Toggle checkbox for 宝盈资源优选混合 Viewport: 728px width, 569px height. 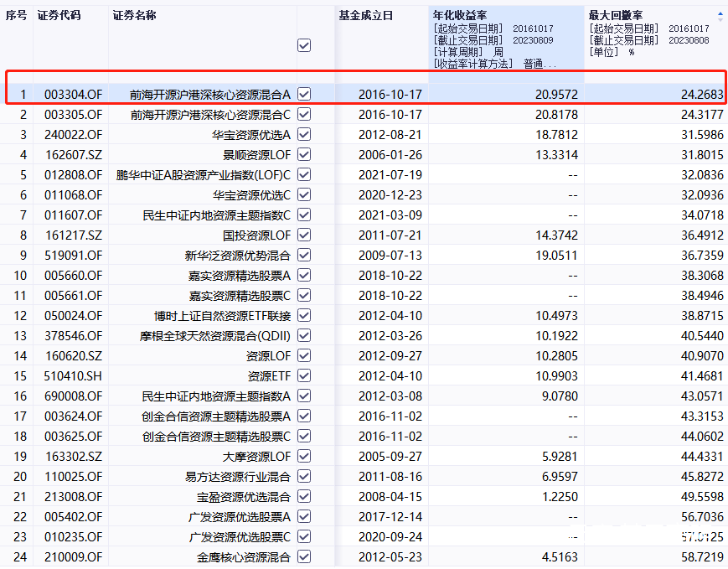pos(304,497)
